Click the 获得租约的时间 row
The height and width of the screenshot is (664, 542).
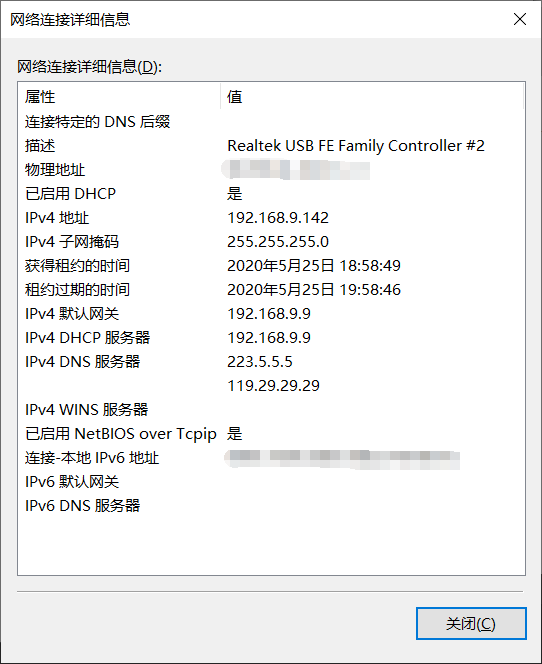[x=271, y=266]
